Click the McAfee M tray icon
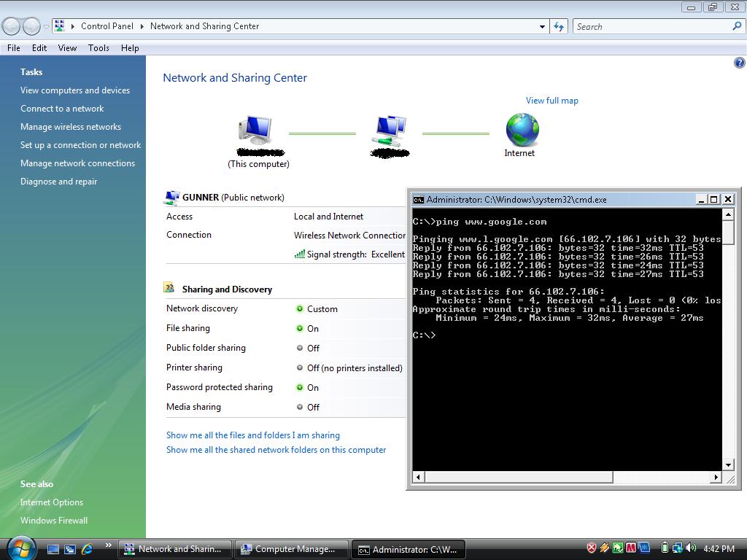Image resolution: width=747 pixels, height=560 pixels. (631, 548)
